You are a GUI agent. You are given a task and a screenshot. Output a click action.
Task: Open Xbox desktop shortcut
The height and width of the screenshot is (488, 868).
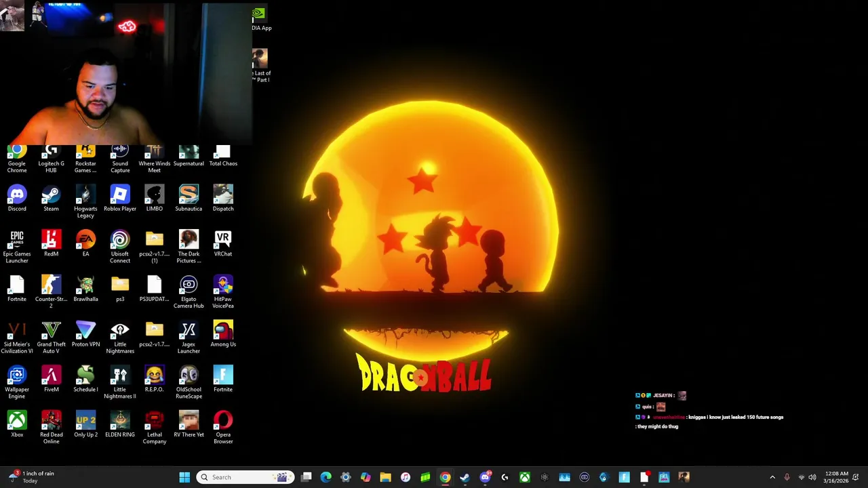[x=17, y=424]
